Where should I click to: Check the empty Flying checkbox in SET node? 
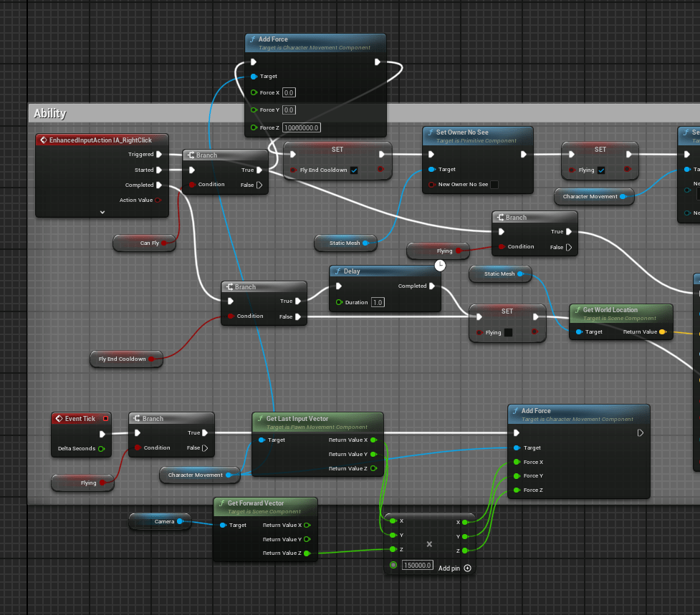[508, 332]
